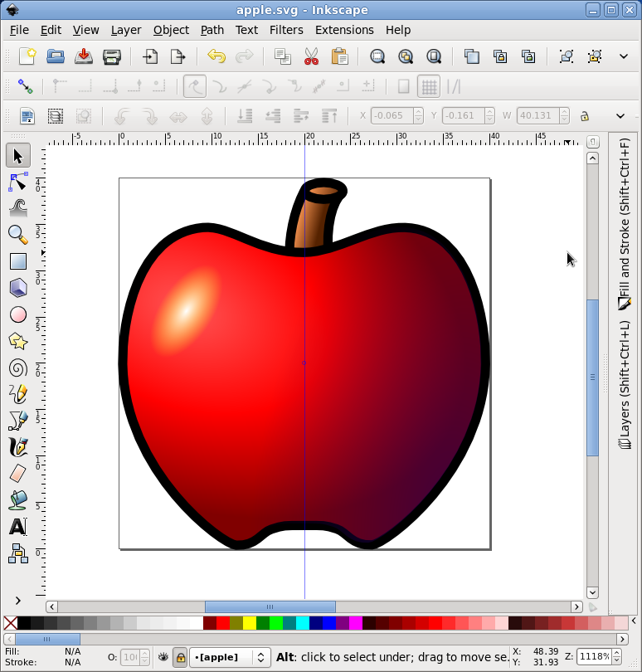This screenshot has width=642, height=672.
Task: Open the File menu
Action: (x=19, y=30)
